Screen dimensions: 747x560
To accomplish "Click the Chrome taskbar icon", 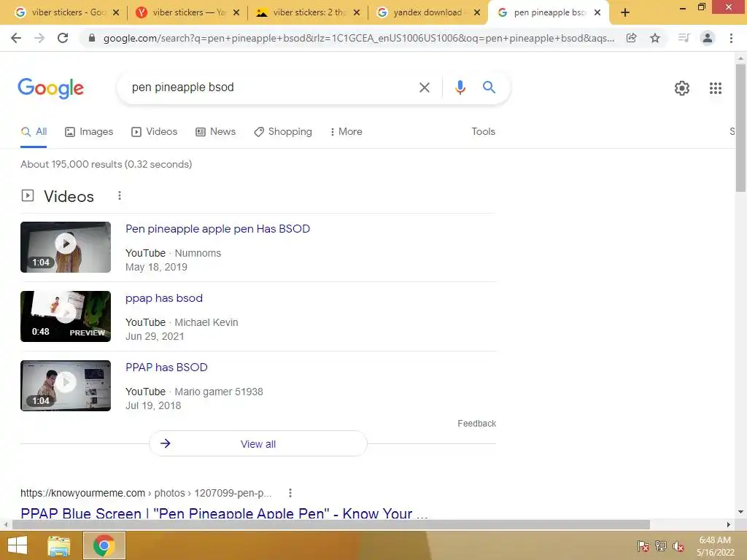I will coord(104,545).
